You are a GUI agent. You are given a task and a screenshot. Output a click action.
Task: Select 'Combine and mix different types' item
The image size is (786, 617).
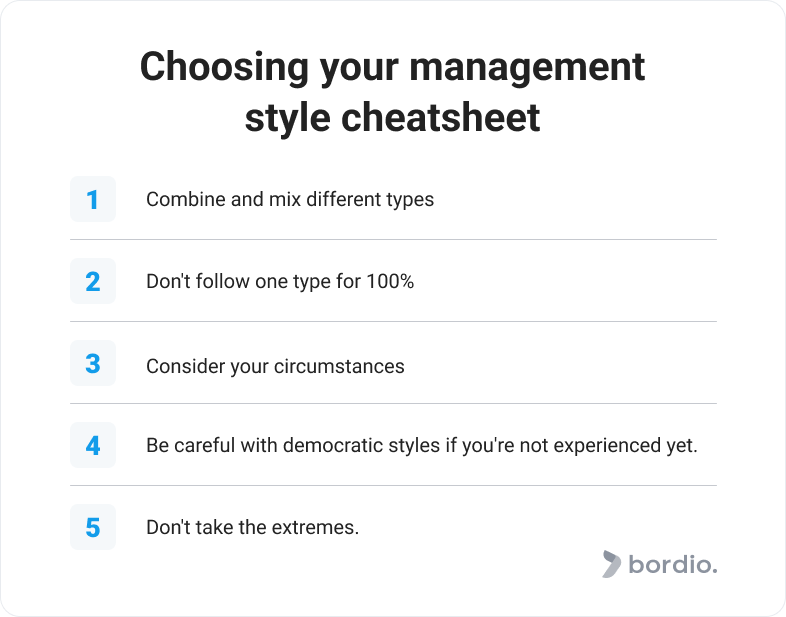pos(290,199)
